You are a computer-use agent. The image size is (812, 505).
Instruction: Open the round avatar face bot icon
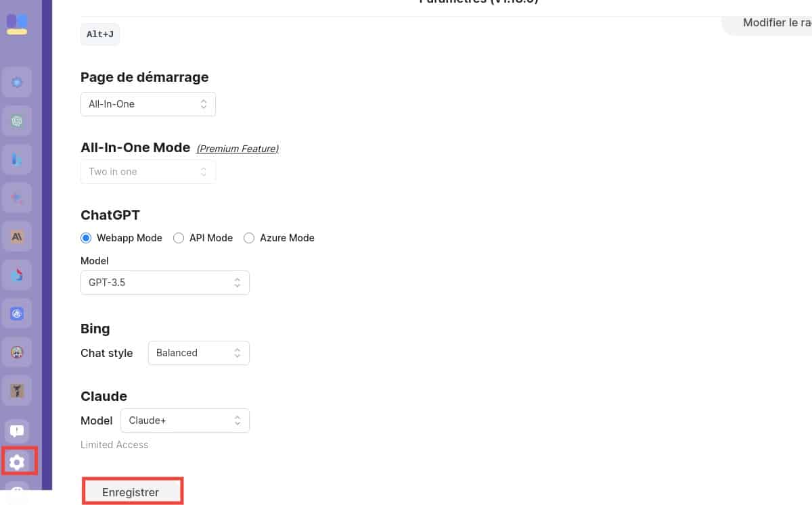click(17, 352)
